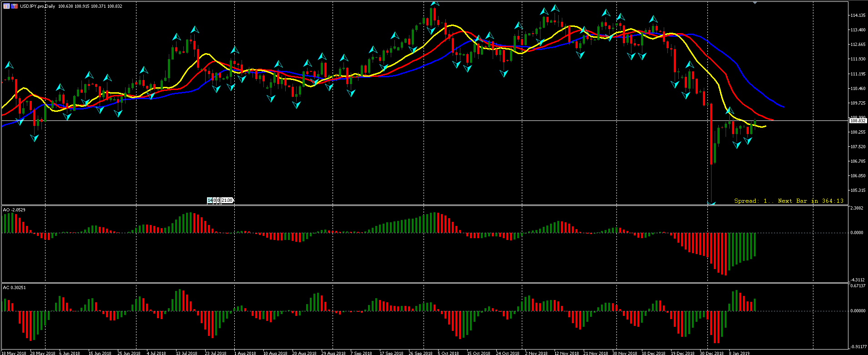Select the blue moving average line end
The width and height of the screenshot is (868, 355).
(x=783, y=107)
